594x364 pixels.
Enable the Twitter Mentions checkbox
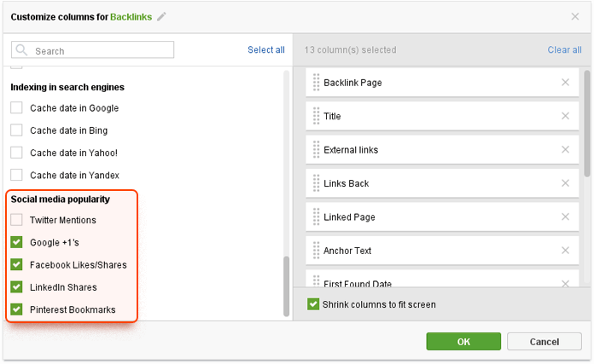click(x=16, y=220)
